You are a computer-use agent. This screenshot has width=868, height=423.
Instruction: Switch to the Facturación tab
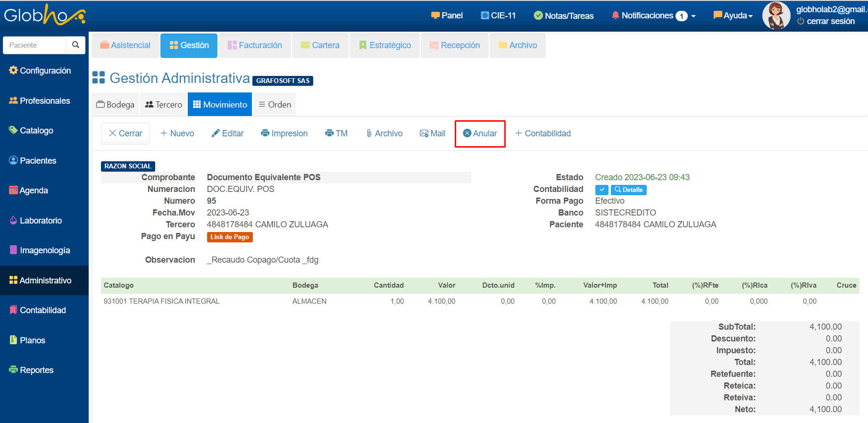click(x=255, y=45)
